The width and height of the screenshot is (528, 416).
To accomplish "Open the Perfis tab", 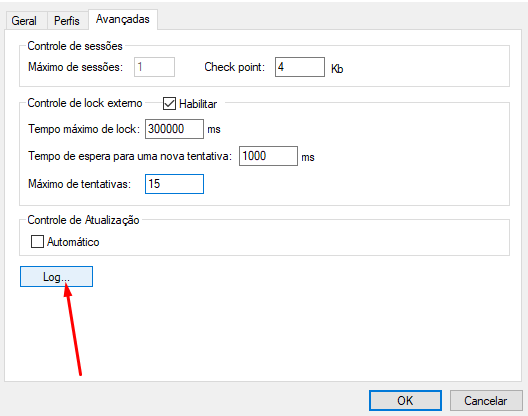I will [x=67, y=21].
